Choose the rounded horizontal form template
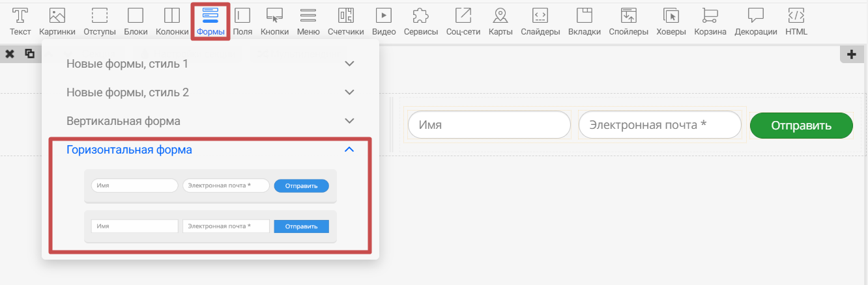The image size is (868, 285). pos(210,186)
